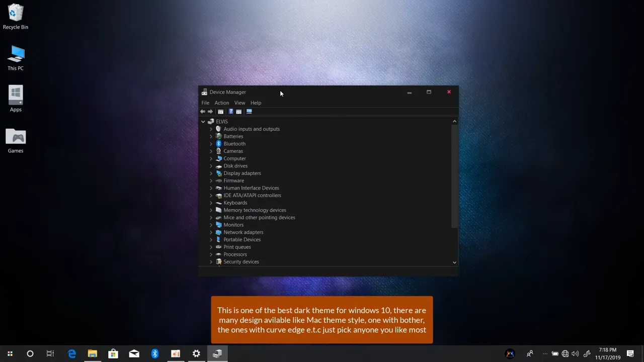Open Settings gear from taskbar
This screenshot has width=644, height=362.
tap(196, 354)
